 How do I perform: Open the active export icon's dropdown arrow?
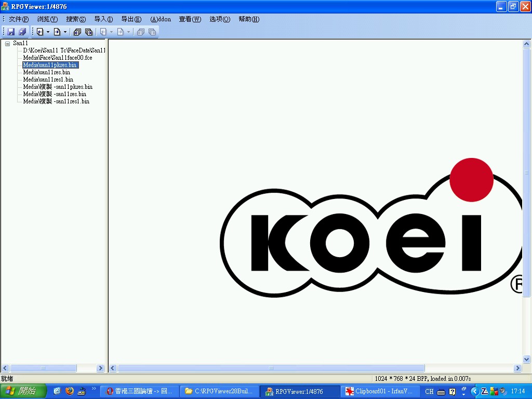coord(65,32)
